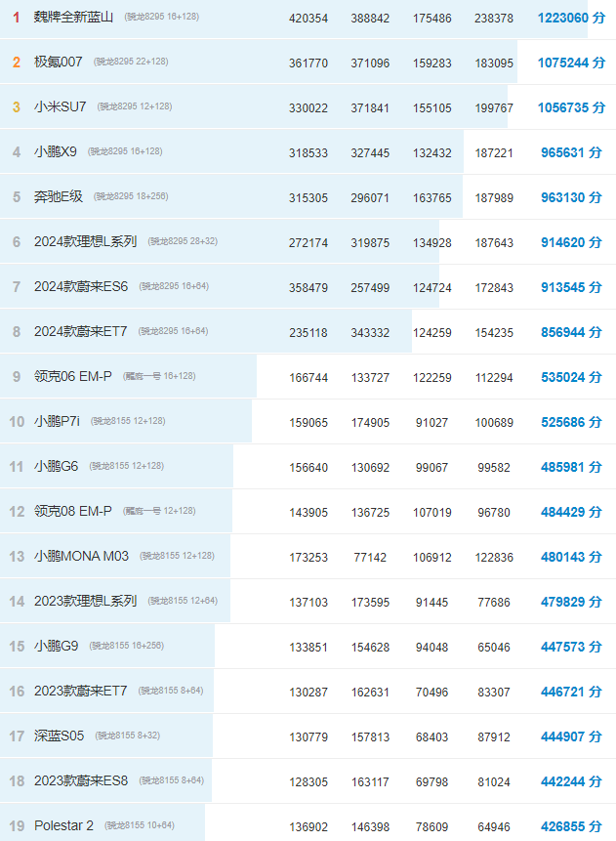Click total score 446721 分
Viewport: 616px width, 841px height.
point(571,692)
